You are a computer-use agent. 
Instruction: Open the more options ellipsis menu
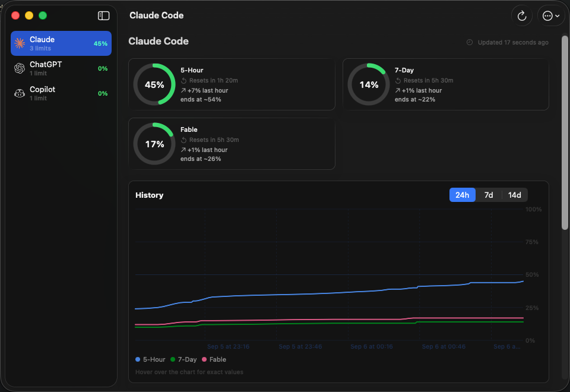551,15
